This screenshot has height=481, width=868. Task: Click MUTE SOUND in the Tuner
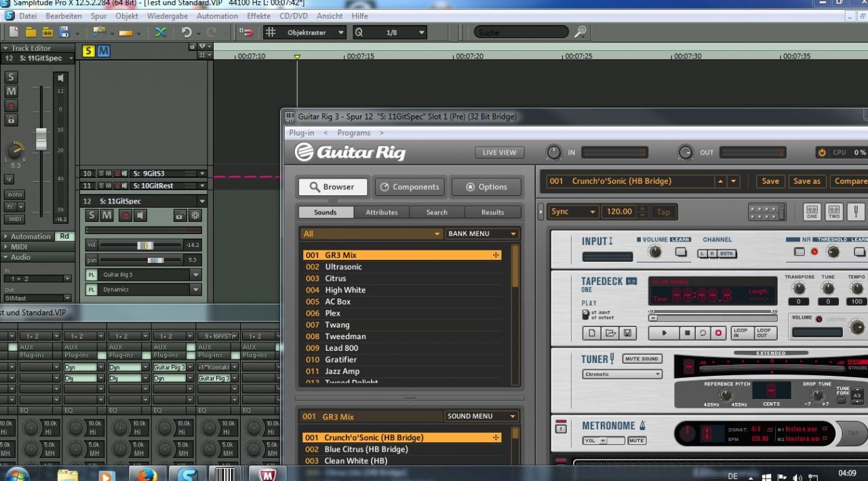point(642,359)
